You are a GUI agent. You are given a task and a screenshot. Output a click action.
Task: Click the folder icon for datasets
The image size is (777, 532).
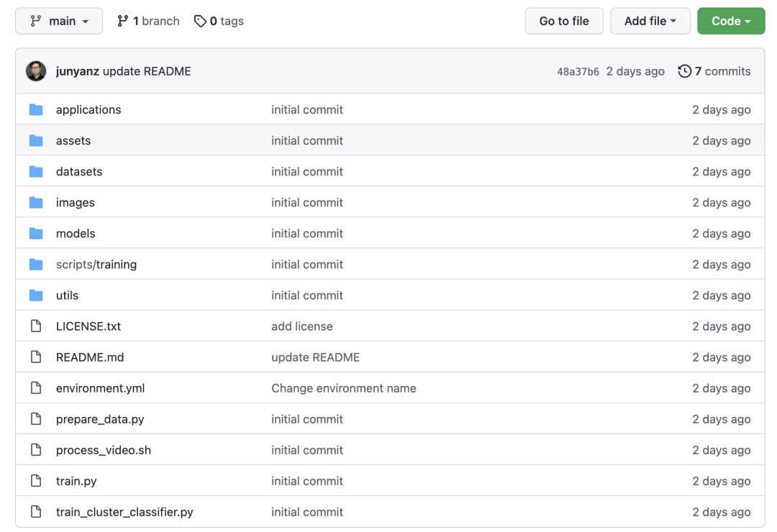pos(36,171)
